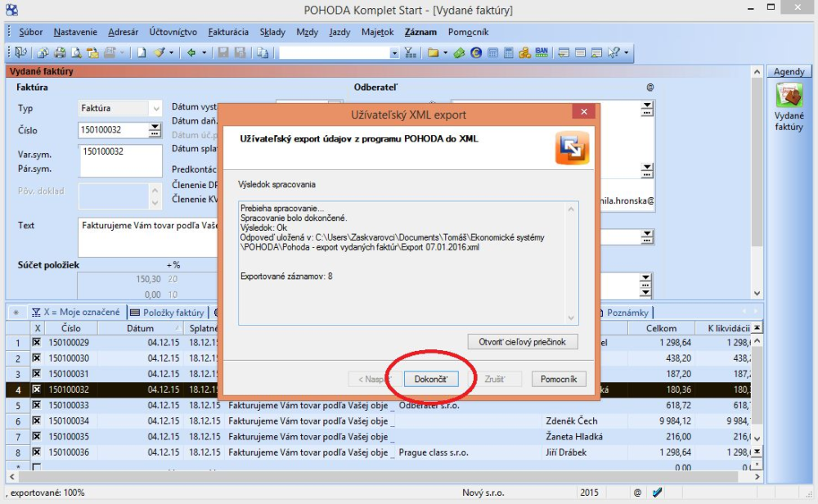Sort table by Dátum column header
This screenshot has height=504, width=818.
tap(141, 328)
